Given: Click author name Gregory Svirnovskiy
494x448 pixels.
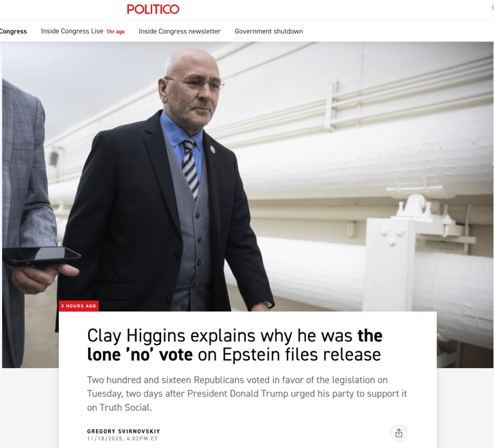Looking at the screenshot, I should [x=123, y=431].
